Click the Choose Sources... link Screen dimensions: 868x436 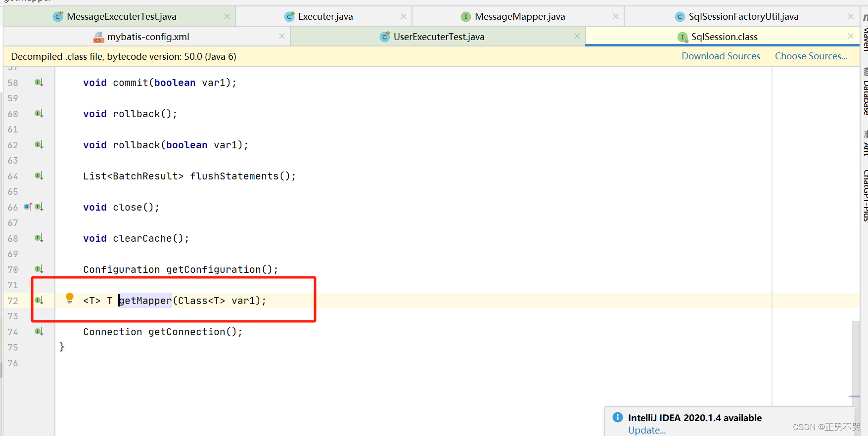[811, 56]
